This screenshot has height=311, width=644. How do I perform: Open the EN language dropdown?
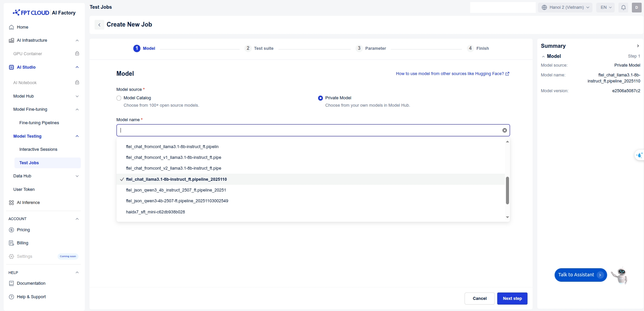(x=606, y=7)
